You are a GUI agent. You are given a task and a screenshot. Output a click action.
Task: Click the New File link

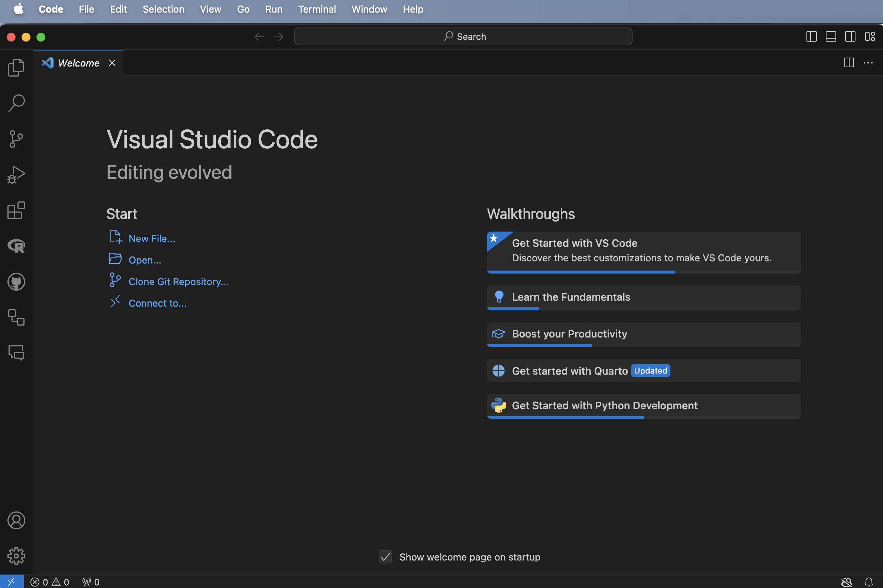click(152, 239)
